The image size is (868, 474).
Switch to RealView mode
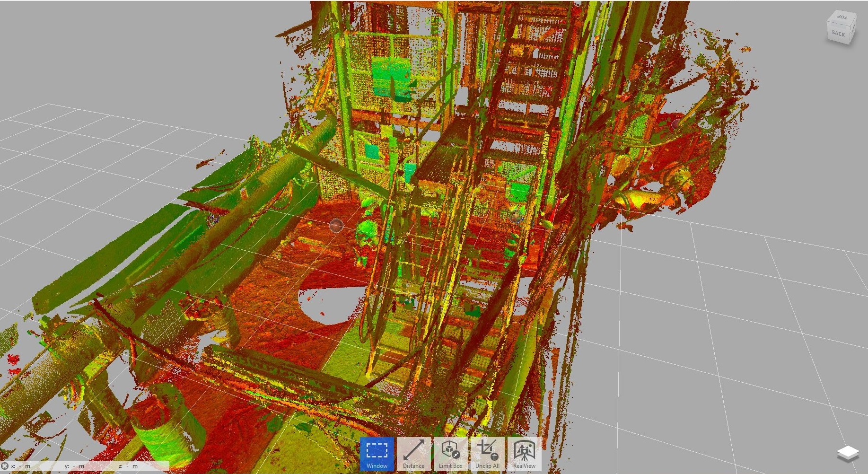524,454
